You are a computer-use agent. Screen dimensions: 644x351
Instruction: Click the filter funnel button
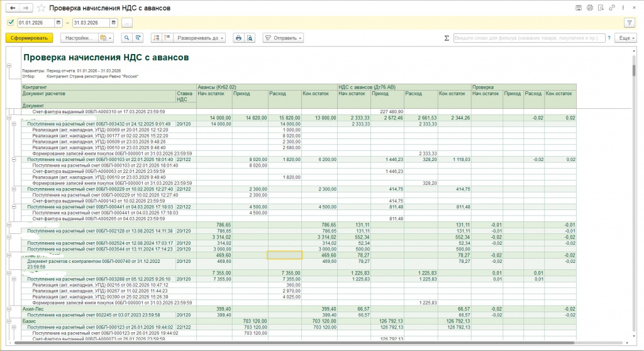pos(629,23)
